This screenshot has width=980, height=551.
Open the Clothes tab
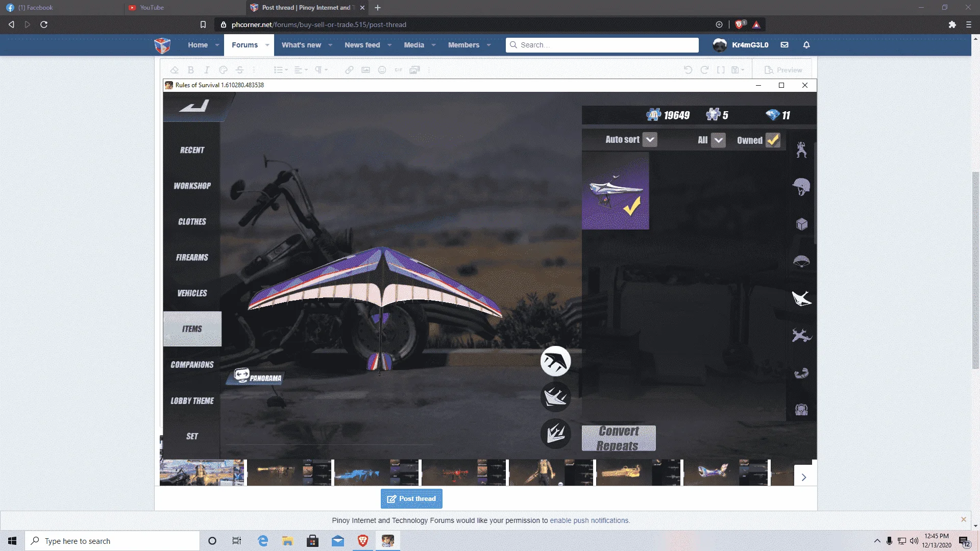(192, 221)
